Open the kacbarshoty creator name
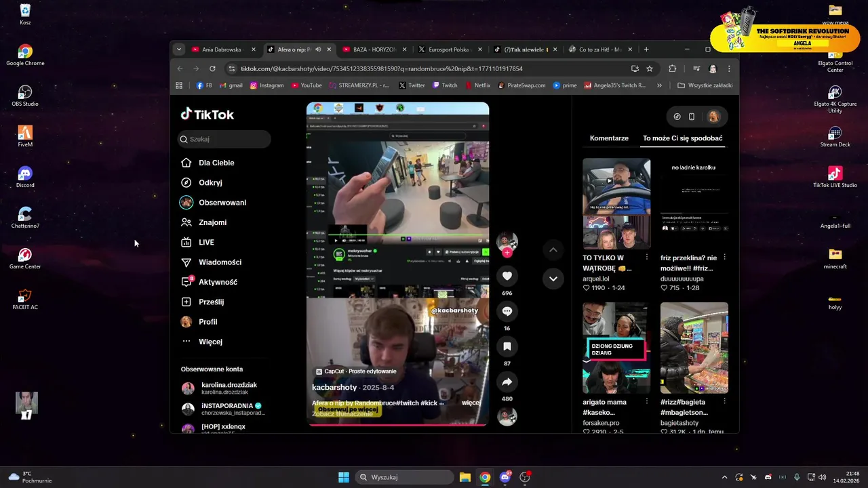Image resolution: width=868 pixels, height=488 pixels. click(334, 388)
